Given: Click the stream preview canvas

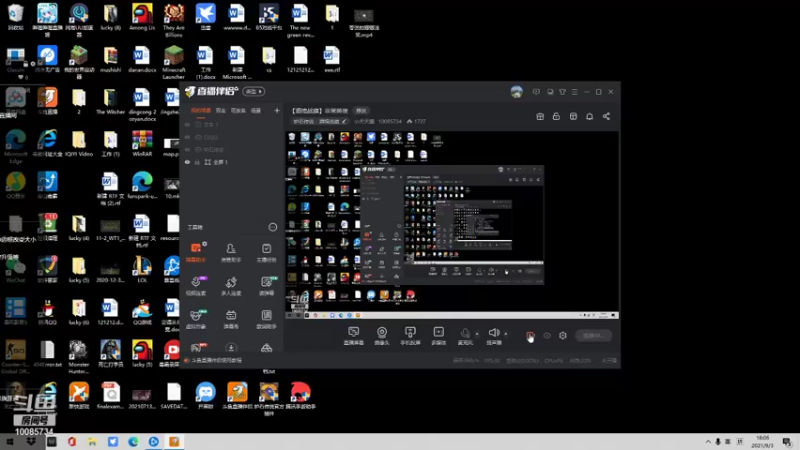Looking at the screenshot, I should 452,225.
